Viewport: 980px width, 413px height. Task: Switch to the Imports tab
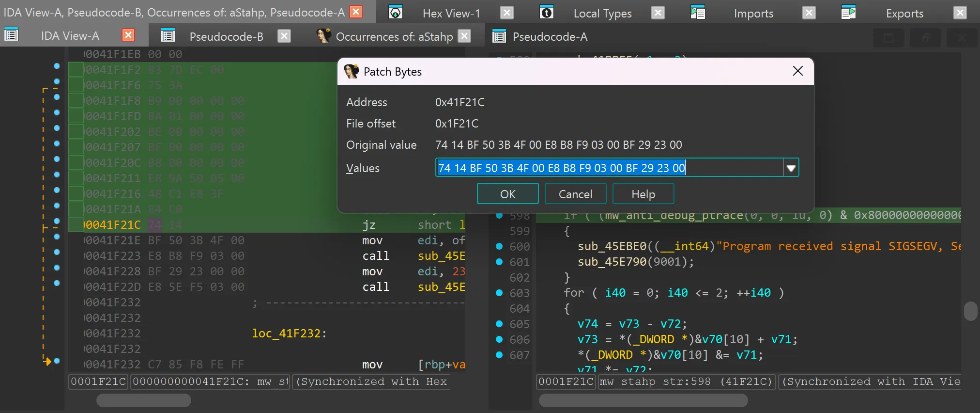(753, 14)
